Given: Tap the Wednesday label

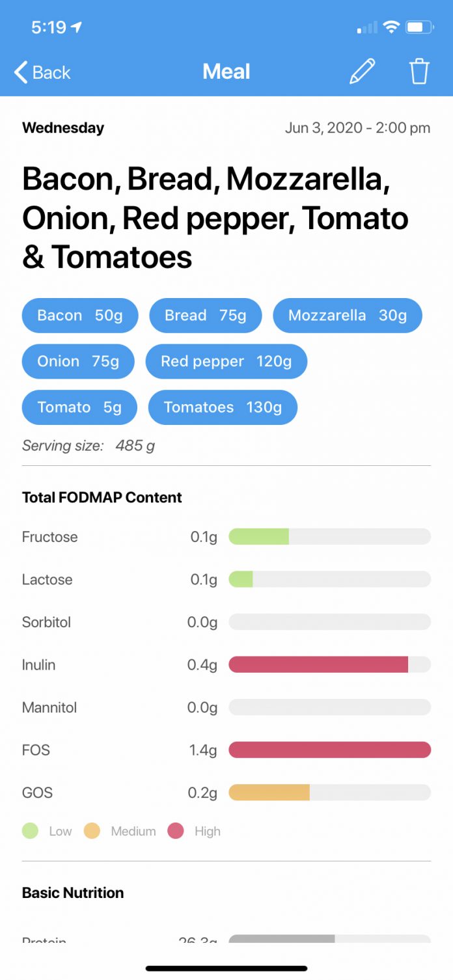Looking at the screenshot, I should 62,128.
